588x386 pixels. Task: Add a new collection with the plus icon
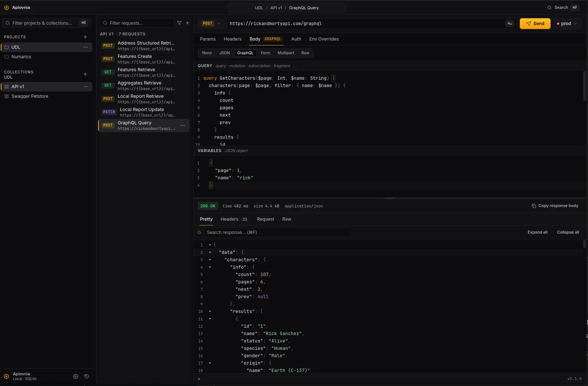85,74
